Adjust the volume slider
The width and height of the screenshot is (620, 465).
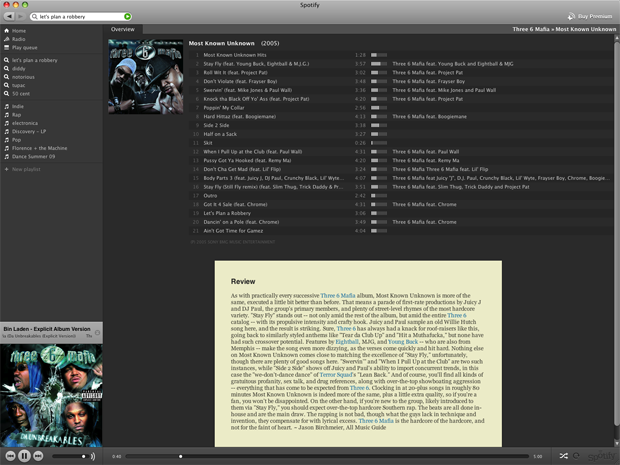point(69,456)
